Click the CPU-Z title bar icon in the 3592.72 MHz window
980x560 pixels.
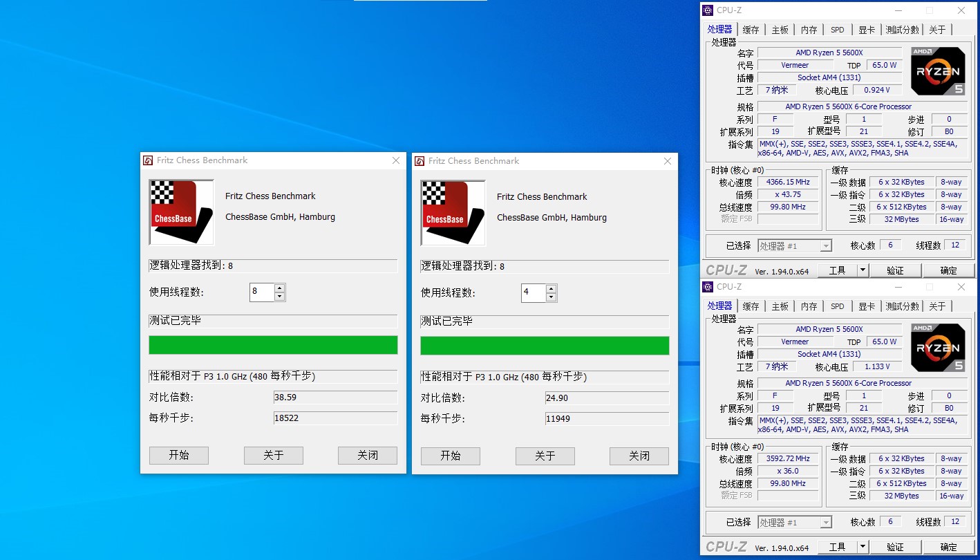coord(708,287)
